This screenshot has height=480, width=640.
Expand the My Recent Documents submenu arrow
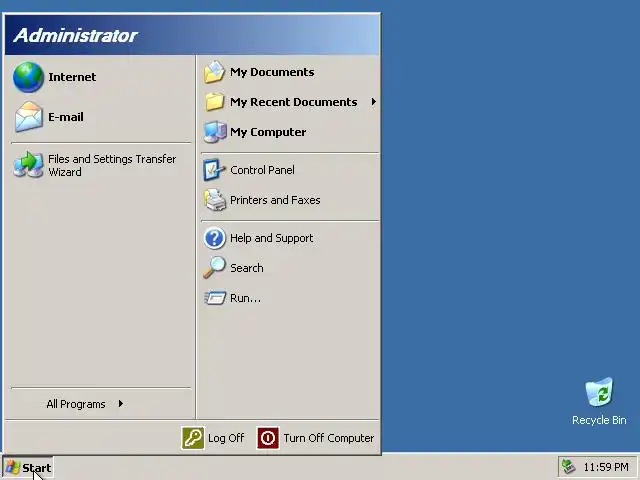pos(373,102)
